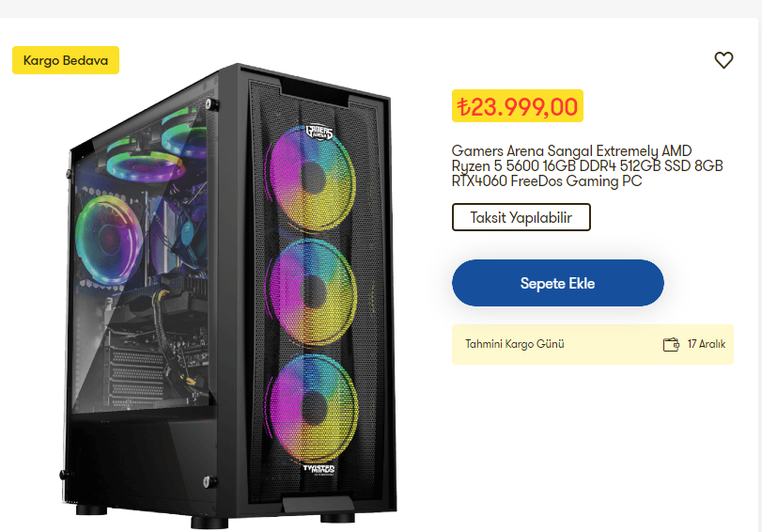762x532 pixels.
Task: Click the ₺23.999,00 price tag
Action: pyautogui.click(x=518, y=106)
